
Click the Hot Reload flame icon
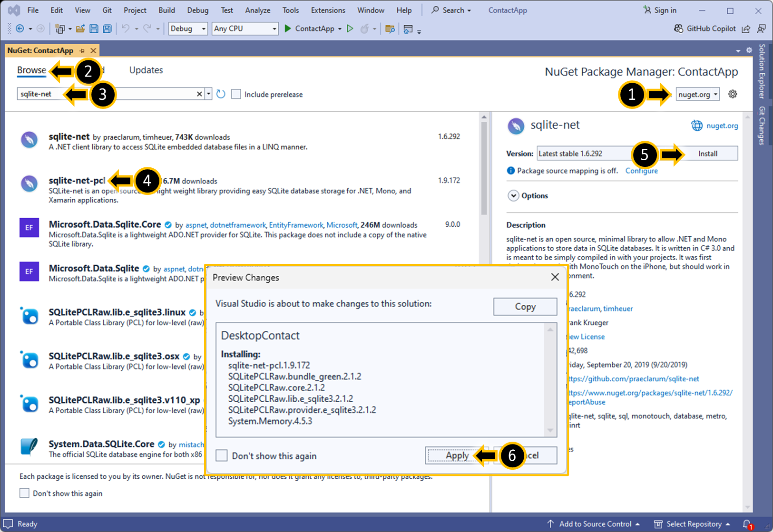tap(365, 29)
